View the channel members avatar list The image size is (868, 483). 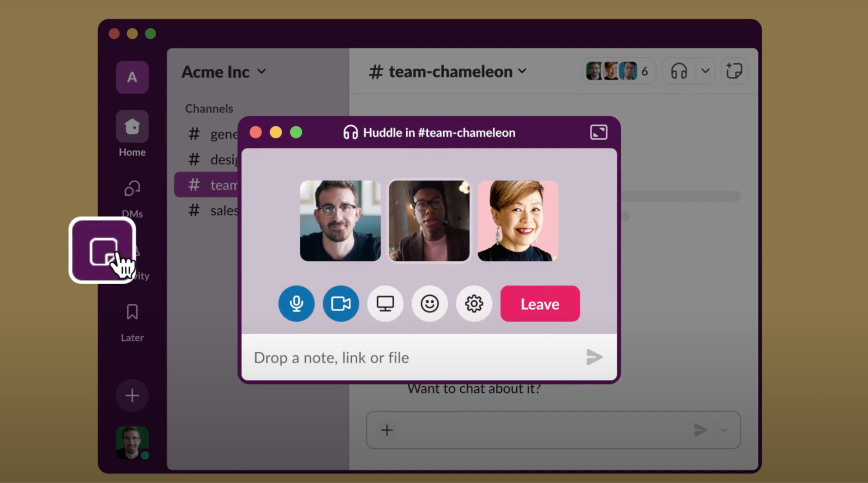click(617, 71)
